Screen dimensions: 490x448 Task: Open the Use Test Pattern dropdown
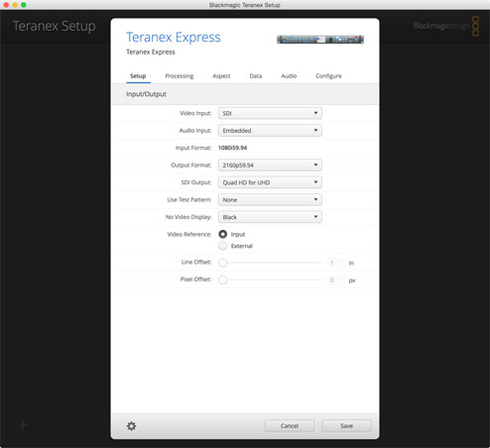point(270,200)
